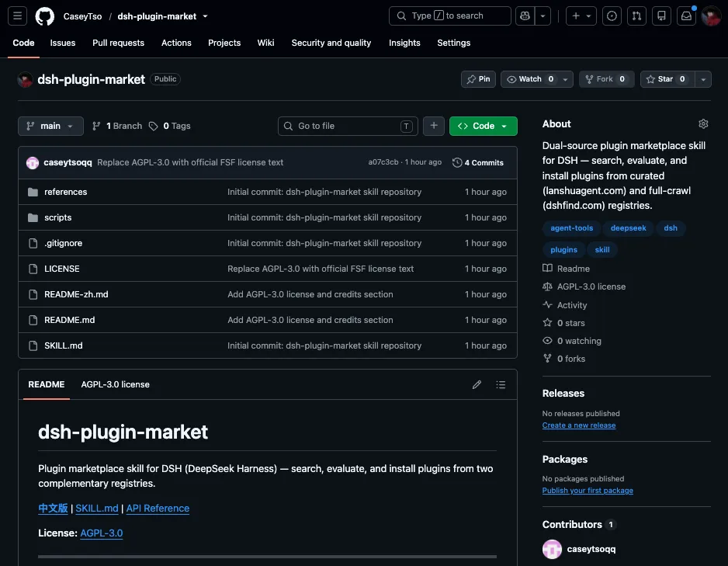Open README-zh.md file

pos(76,294)
